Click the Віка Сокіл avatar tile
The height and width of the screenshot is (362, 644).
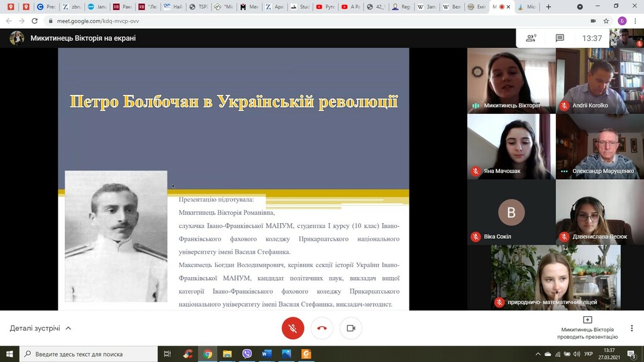pyautogui.click(x=511, y=212)
